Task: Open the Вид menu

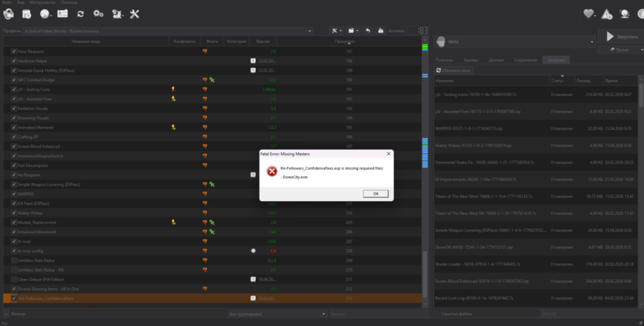Action: (x=21, y=3)
